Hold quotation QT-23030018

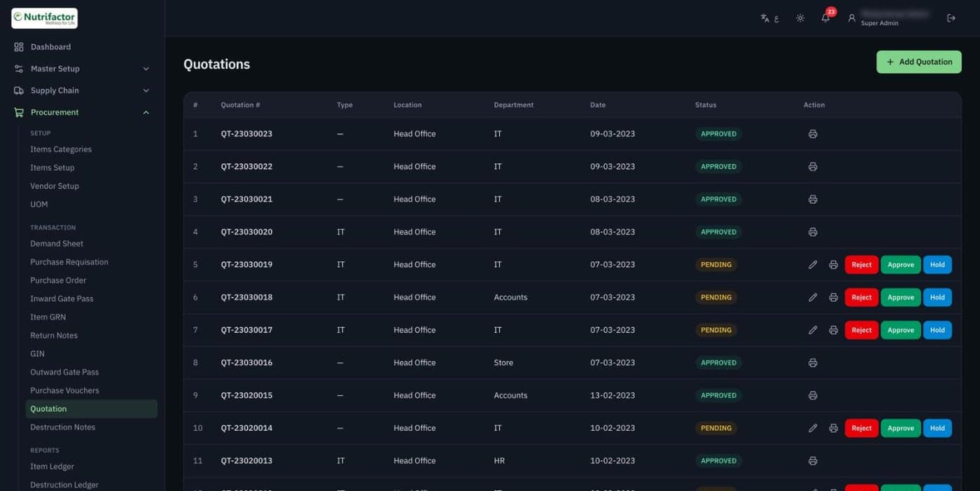pyautogui.click(x=937, y=298)
